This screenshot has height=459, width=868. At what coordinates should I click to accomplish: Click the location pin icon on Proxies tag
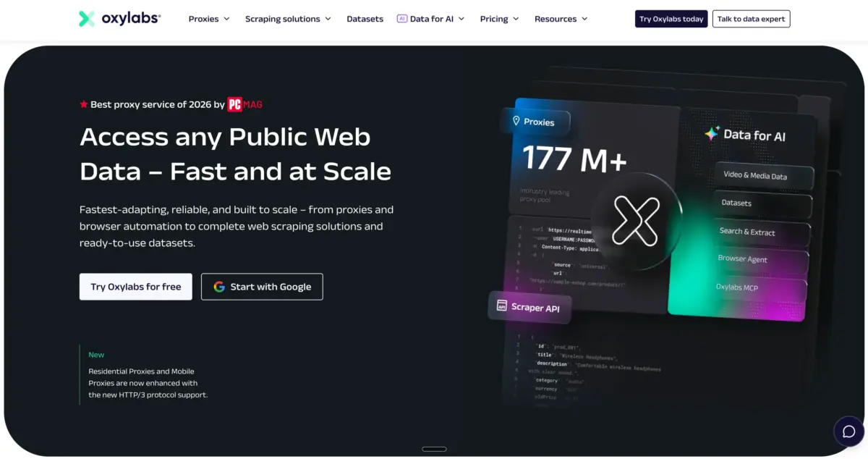pyautogui.click(x=516, y=122)
